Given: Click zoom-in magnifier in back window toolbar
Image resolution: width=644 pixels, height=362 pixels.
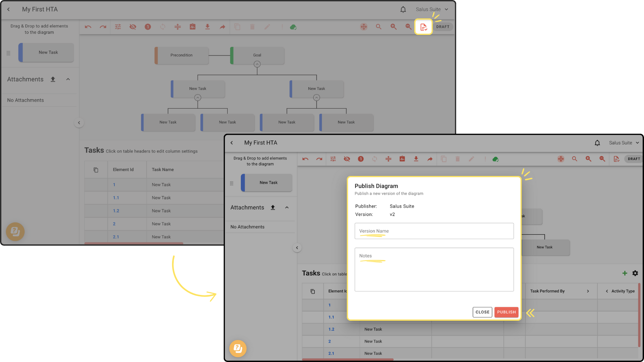Looking at the screenshot, I should tap(393, 27).
